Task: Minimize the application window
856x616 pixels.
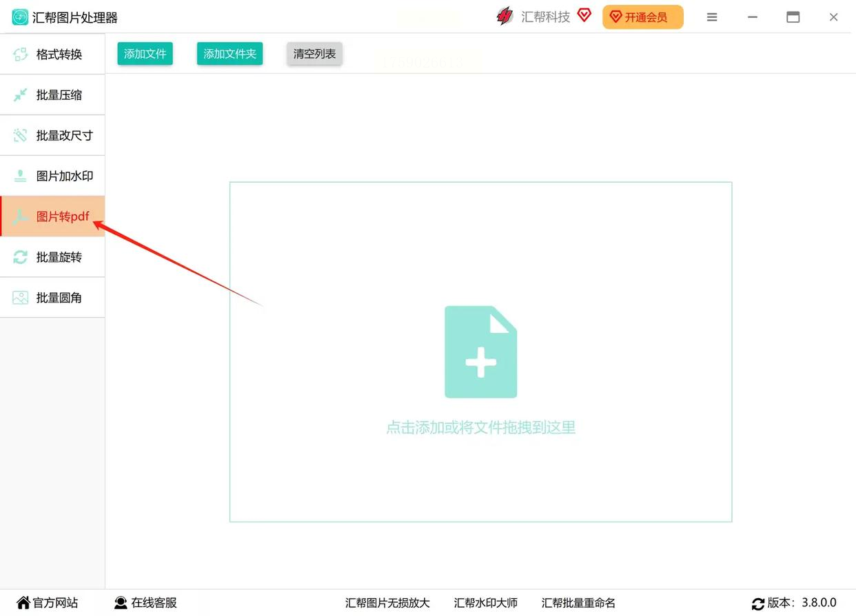Action: point(753,17)
